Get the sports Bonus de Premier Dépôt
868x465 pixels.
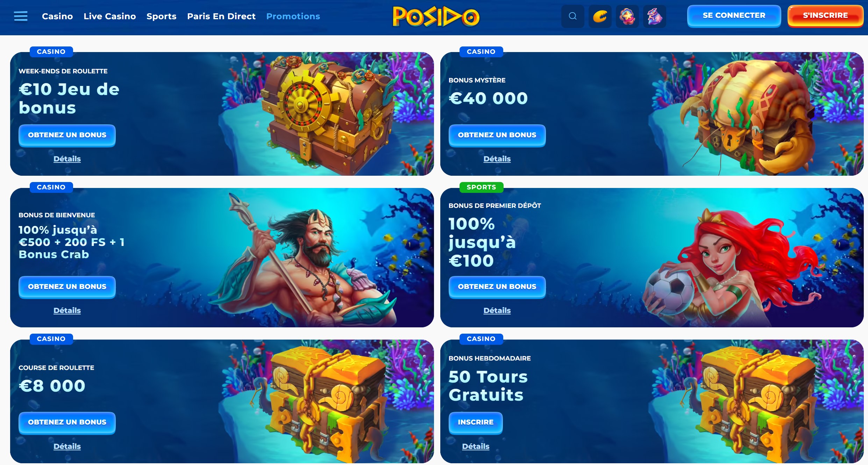pos(497,287)
